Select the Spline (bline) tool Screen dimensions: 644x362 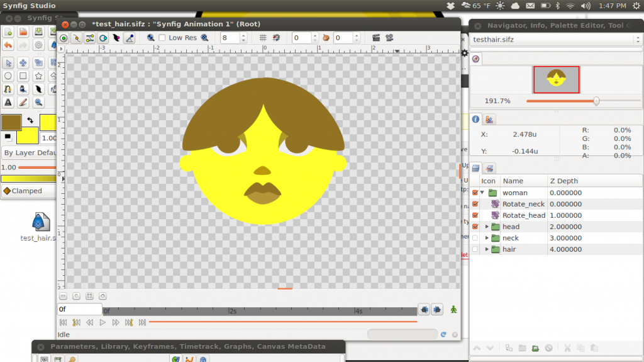[x=8, y=89]
